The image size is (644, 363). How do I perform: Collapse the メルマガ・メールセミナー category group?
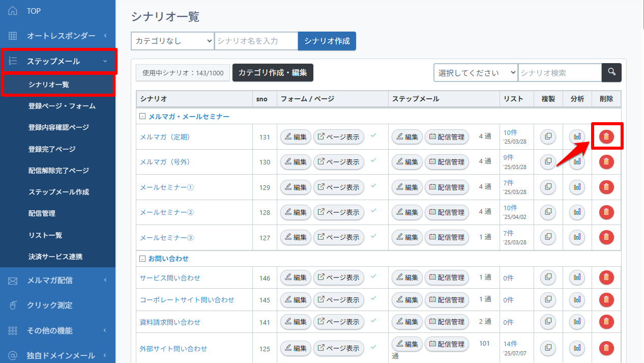tap(142, 117)
